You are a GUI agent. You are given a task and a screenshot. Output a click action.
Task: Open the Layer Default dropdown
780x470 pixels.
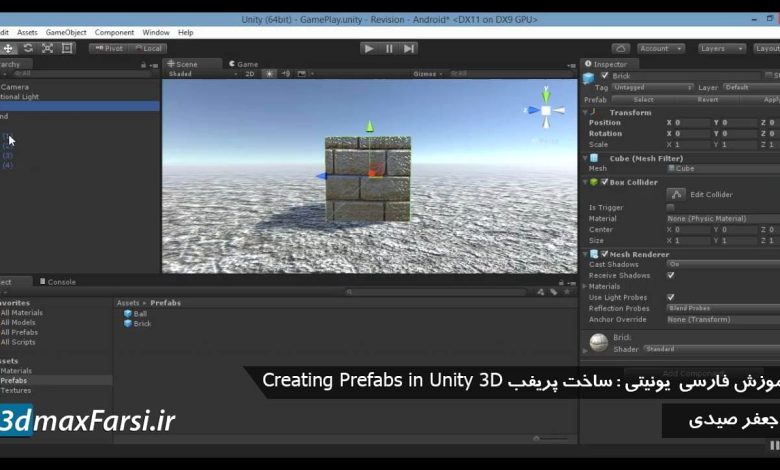(x=751, y=88)
